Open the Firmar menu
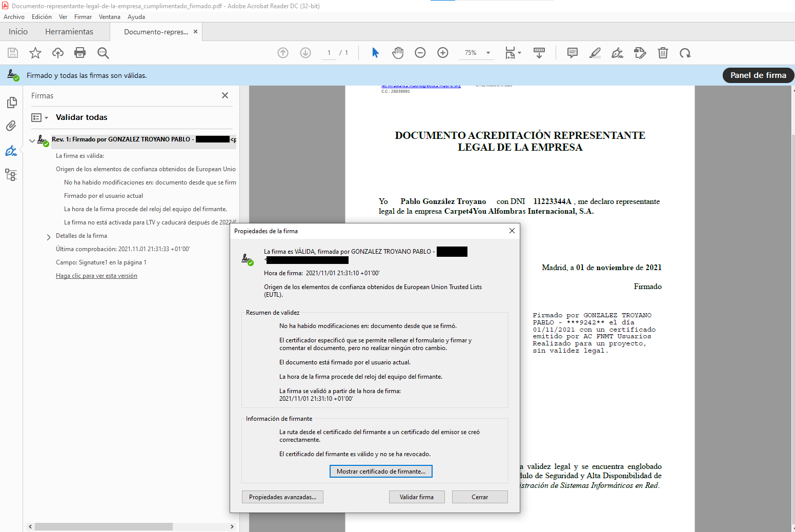The image size is (795, 532). pyautogui.click(x=83, y=17)
